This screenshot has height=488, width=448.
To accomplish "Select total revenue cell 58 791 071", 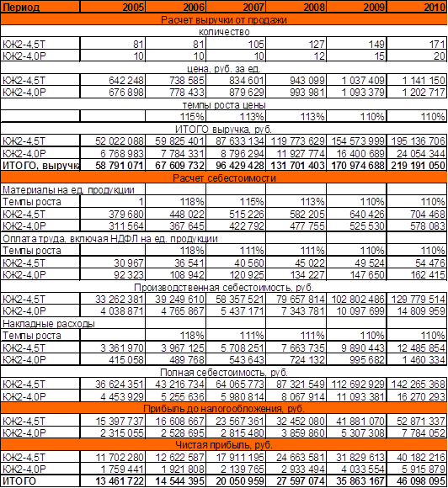I will coord(113,165).
